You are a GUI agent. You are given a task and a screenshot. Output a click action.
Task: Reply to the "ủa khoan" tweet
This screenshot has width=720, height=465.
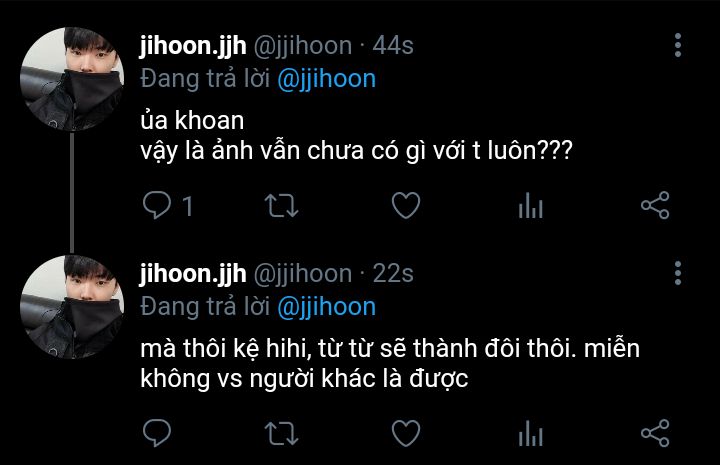coord(157,205)
